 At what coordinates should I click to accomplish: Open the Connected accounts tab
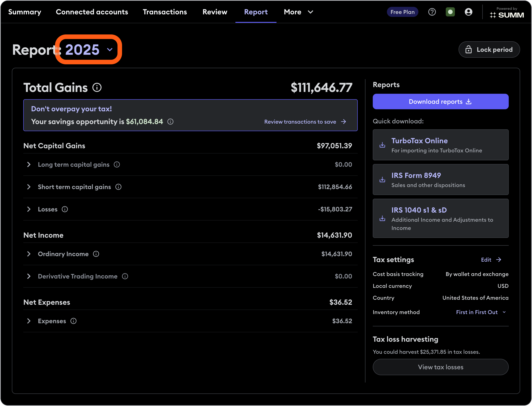click(x=92, y=12)
